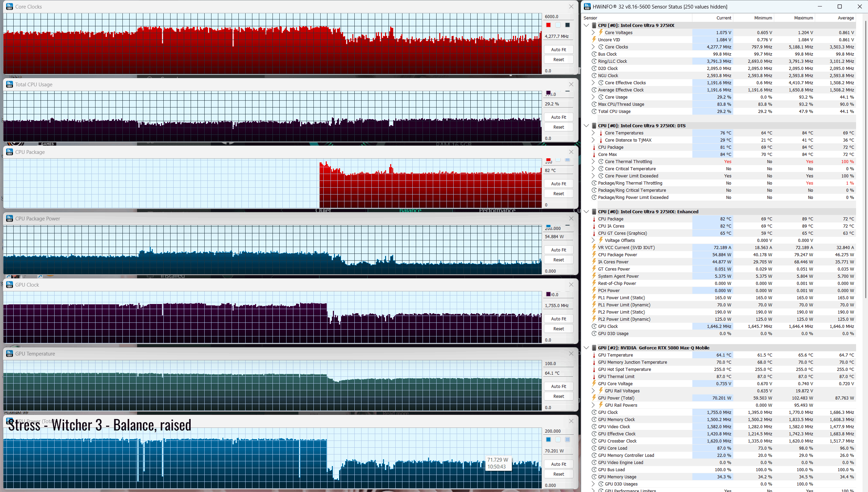This screenshot has height=492, width=868.
Task: Expand GPU Rail Voltages row
Action: pyautogui.click(x=593, y=391)
